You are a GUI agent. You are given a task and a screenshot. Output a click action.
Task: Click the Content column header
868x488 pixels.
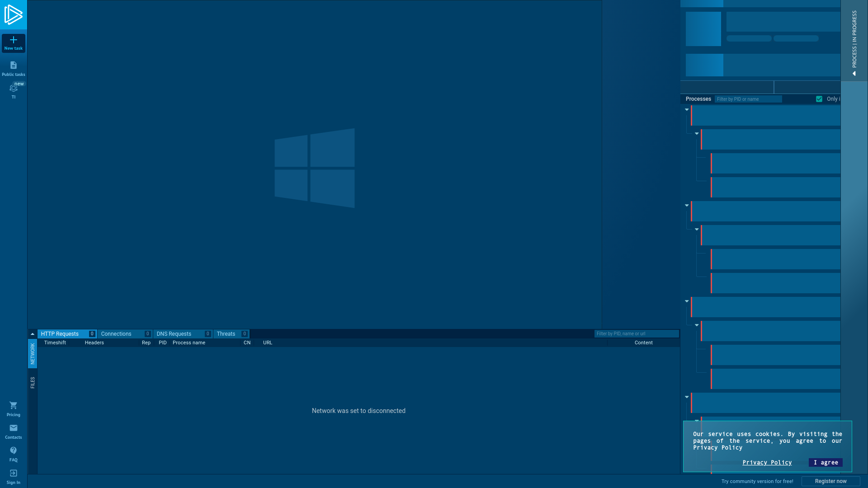click(643, 343)
